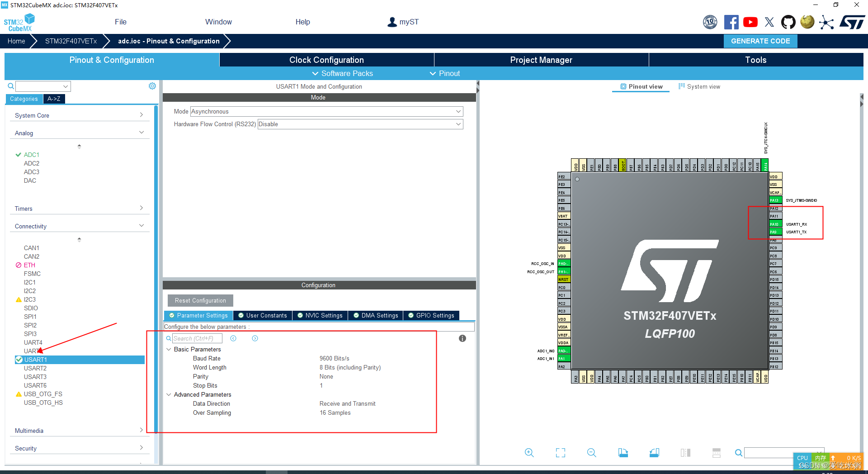
Task: Open the YouTube icon link
Action: click(x=750, y=22)
